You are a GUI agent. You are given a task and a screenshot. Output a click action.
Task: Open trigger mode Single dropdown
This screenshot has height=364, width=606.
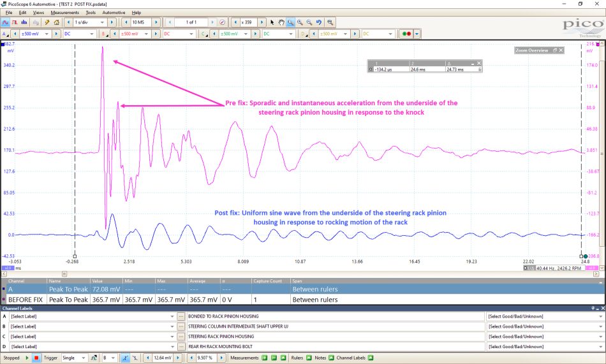(84, 358)
